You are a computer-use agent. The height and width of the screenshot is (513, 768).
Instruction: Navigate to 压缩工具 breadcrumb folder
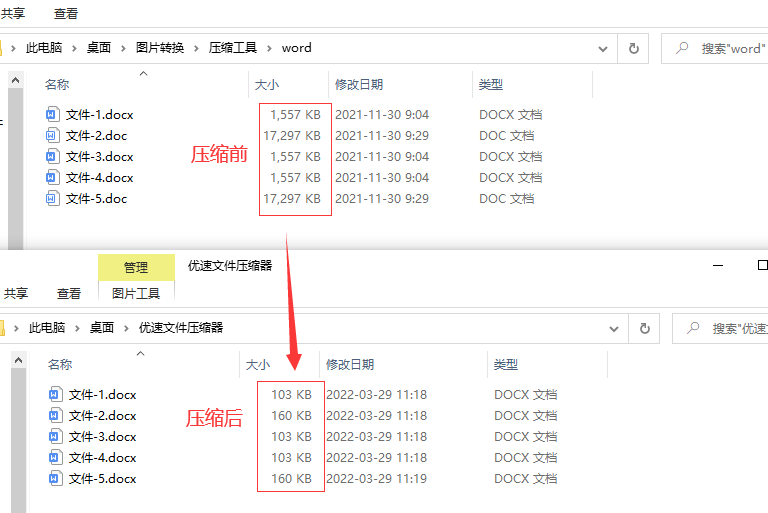tap(233, 48)
